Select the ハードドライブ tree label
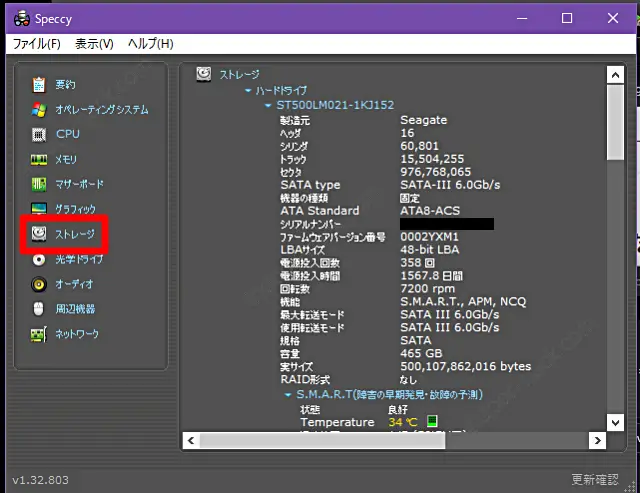Image resolution: width=640 pixels, height=493 pixels. tap(281, 90)
